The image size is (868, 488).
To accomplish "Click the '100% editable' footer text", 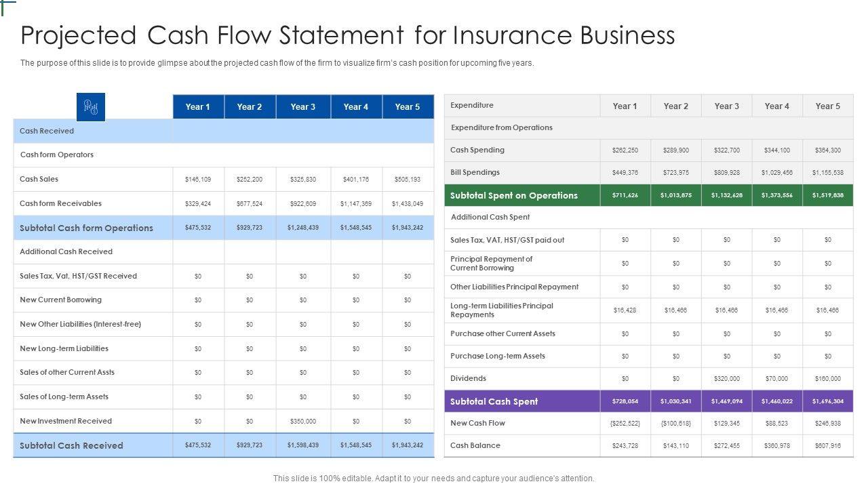I will point(433,478).
